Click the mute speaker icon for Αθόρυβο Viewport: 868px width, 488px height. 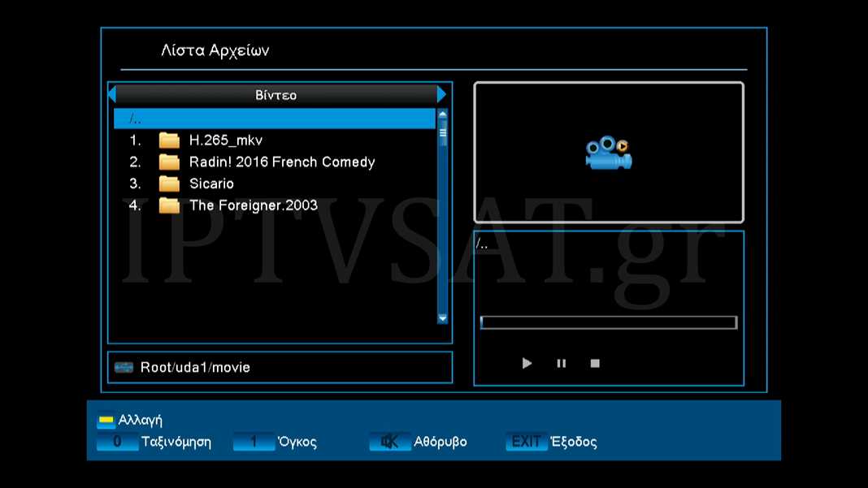click(389, 443)
